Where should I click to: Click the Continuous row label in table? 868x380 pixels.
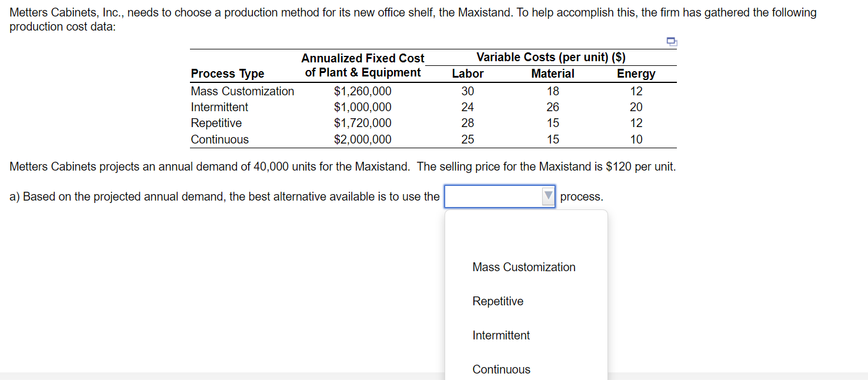point(219,139)
